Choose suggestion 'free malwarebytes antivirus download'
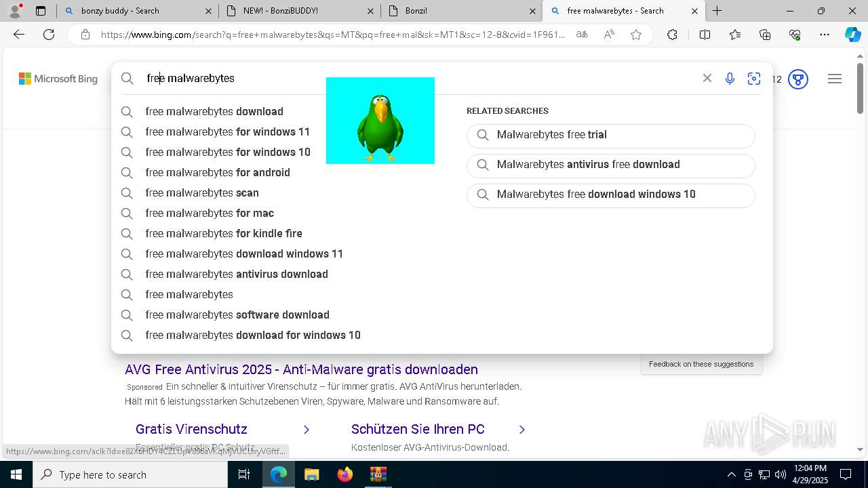The image size is (868, 488). coord(237,274)
